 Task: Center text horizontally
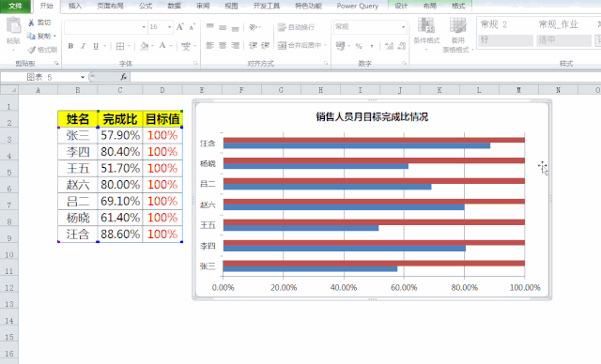(x=223, y=46)
